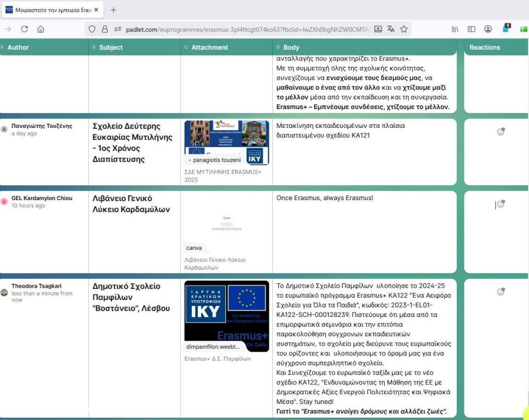Click the Body column header
The height and width of the screenshot is (420, 529).
pos(292,47)
